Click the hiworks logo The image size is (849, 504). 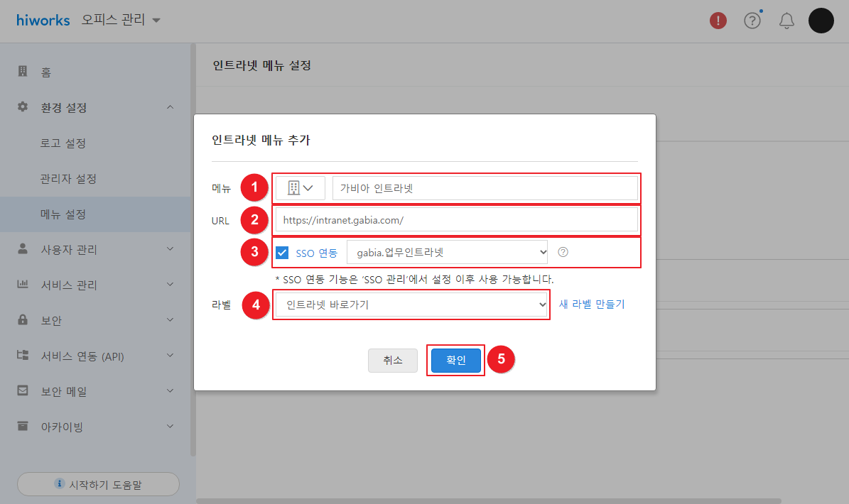[x=43, y=20]
